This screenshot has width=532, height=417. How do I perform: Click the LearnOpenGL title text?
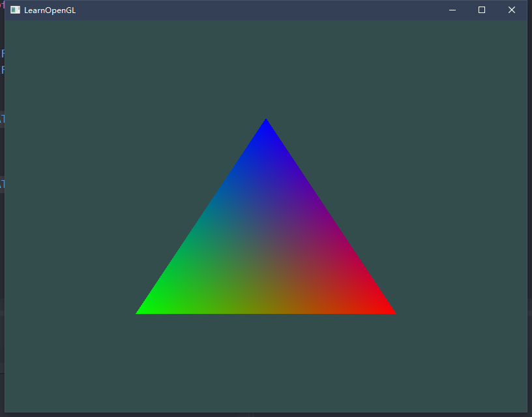pos(50,10)
